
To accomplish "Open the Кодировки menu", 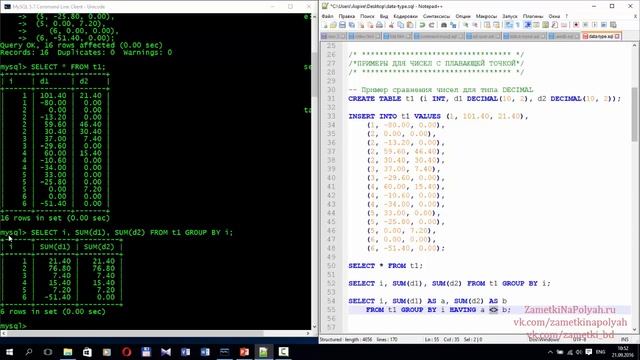I will pyautogui.click(x=405, y=16).
